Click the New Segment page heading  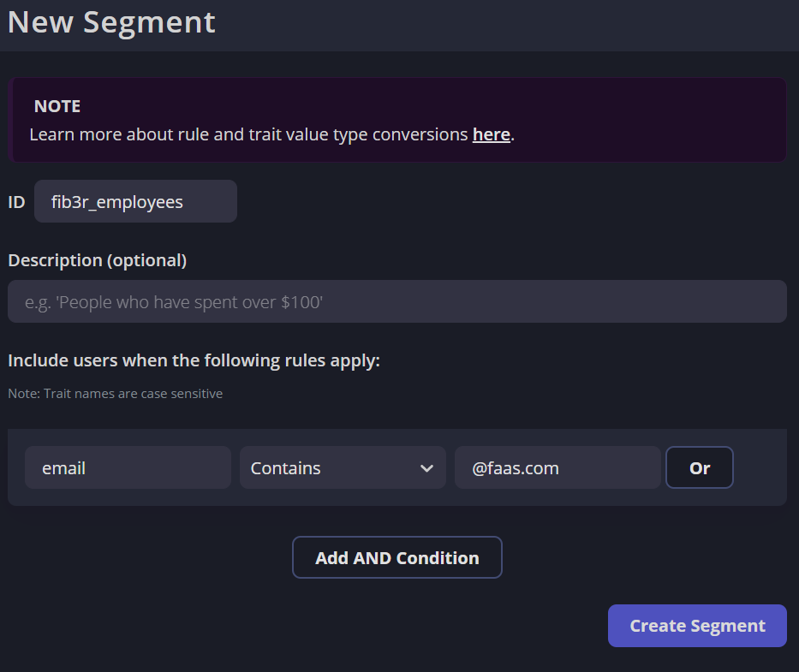click(111, 22)
